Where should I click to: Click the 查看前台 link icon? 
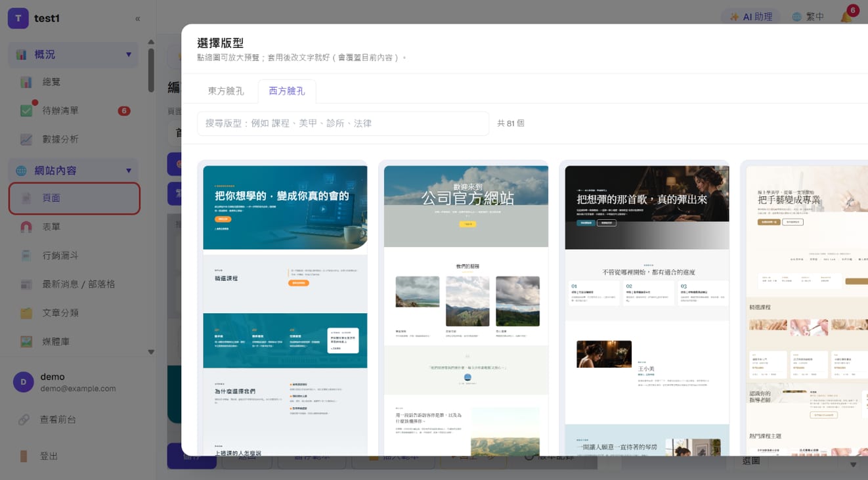click(24, 419)
